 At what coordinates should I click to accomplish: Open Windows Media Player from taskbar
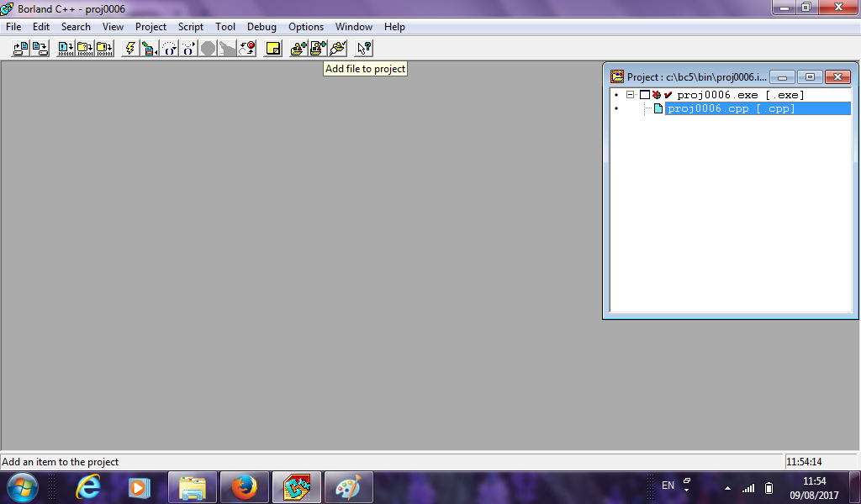coord(139,487)
